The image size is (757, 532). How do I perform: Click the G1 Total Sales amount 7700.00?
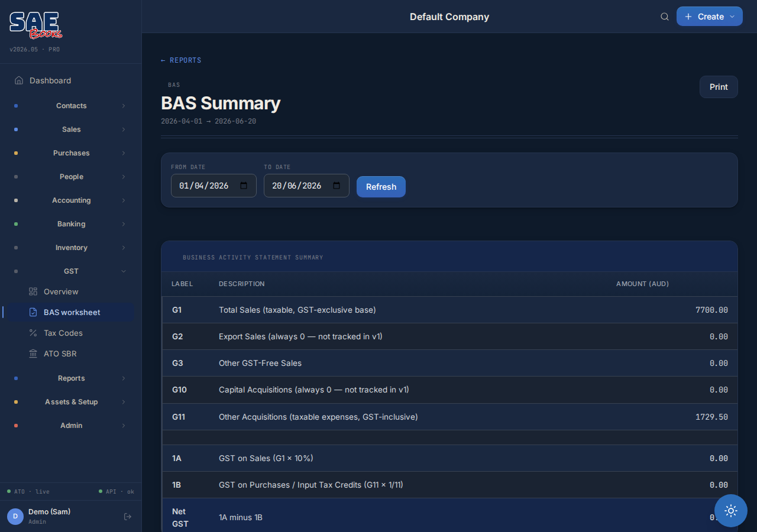click(711, 310)
